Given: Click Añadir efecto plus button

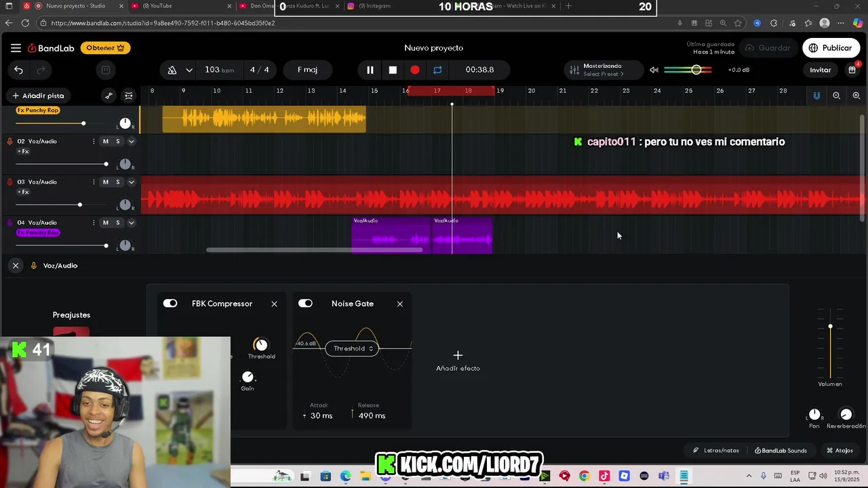Looking at the screenshot, I should 458,355.
